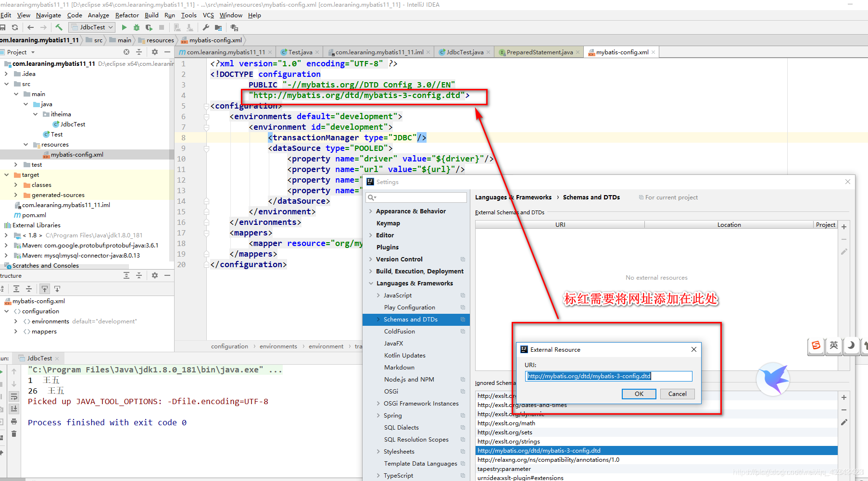This screenshot has width=868, height=481.
Task: Toggle Autoscroll from Source in Structure
Action: click(57, 289)
